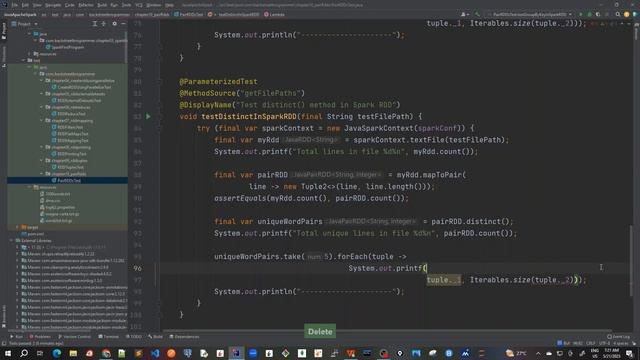640x360 pixels.
Task: Open the Problems tool window tab
Action: click(40, 337)
